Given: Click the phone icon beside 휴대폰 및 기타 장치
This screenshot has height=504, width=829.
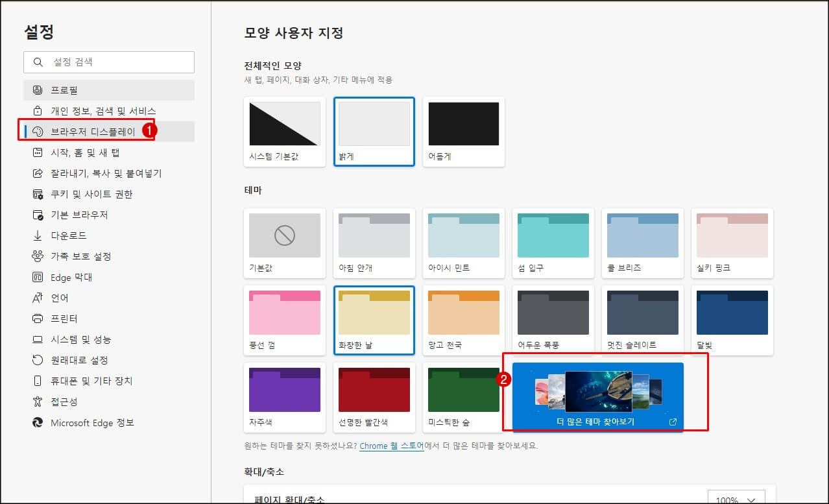Looking at the screenshot, I should click(x=38, y=381).
